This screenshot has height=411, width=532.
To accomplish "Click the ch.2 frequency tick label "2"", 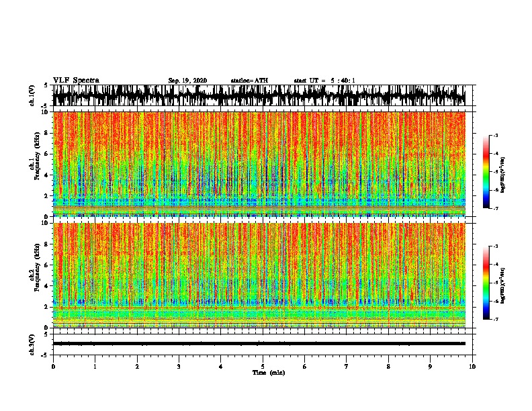I will 46,307.
